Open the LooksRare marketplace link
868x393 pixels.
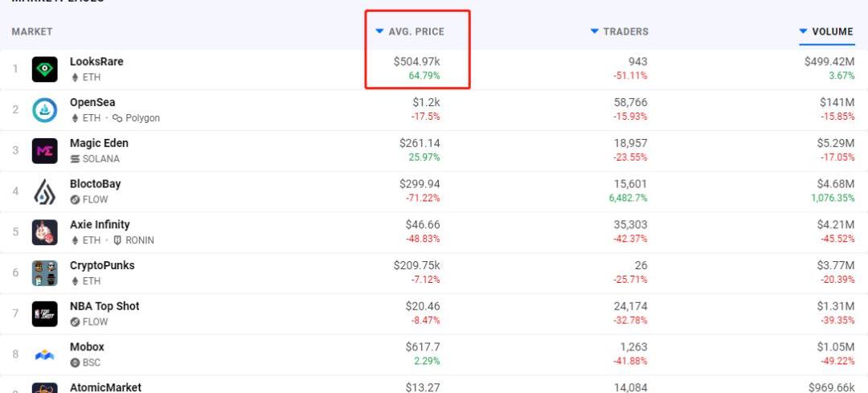(x=96, y=62)
